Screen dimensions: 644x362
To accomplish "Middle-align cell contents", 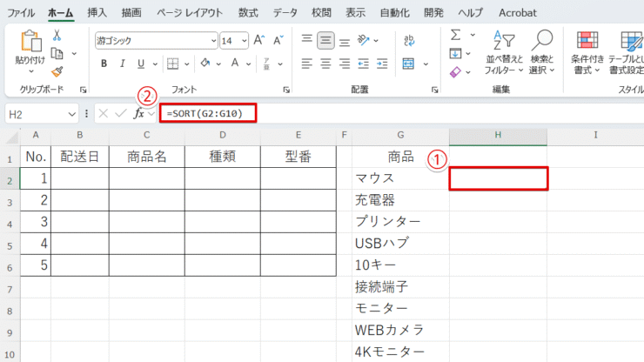I will 325,40.
